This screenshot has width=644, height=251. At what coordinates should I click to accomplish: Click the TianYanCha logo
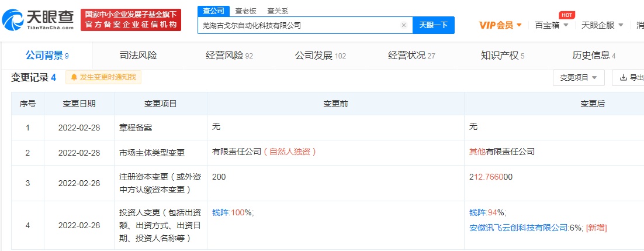click(38, 19)
